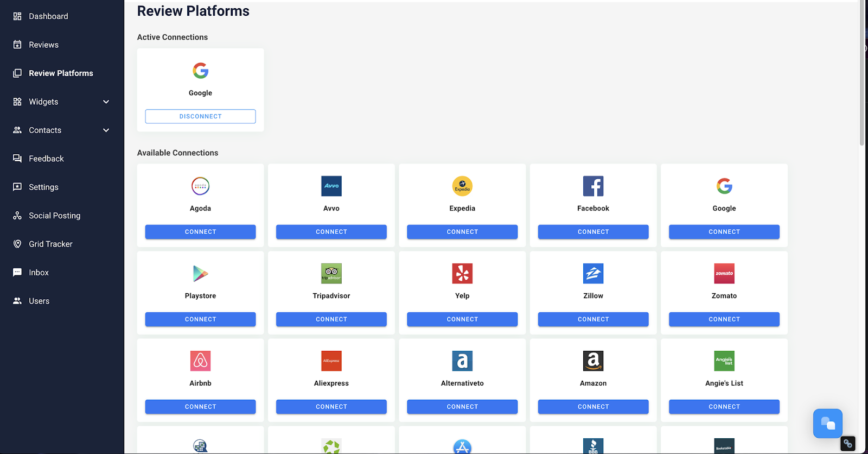Screen dimensions: 868x454
Task: Click the BBB logo icon
Action: pos(593,446)
